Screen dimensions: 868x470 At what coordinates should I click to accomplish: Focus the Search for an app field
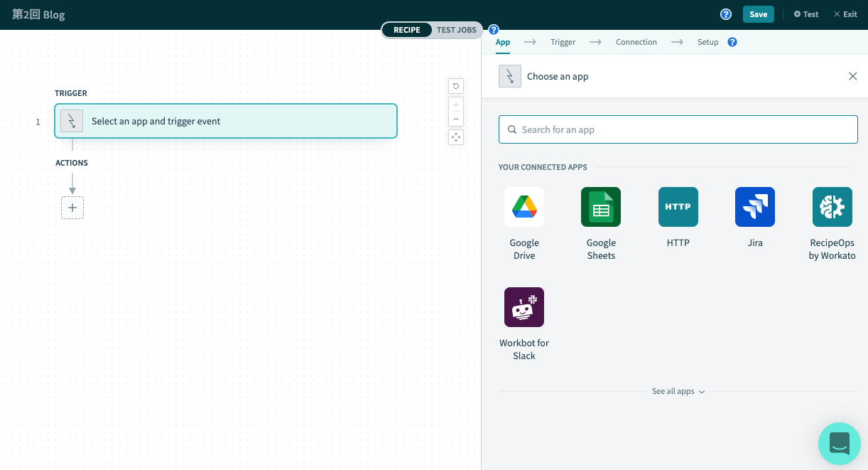[678, 129]
